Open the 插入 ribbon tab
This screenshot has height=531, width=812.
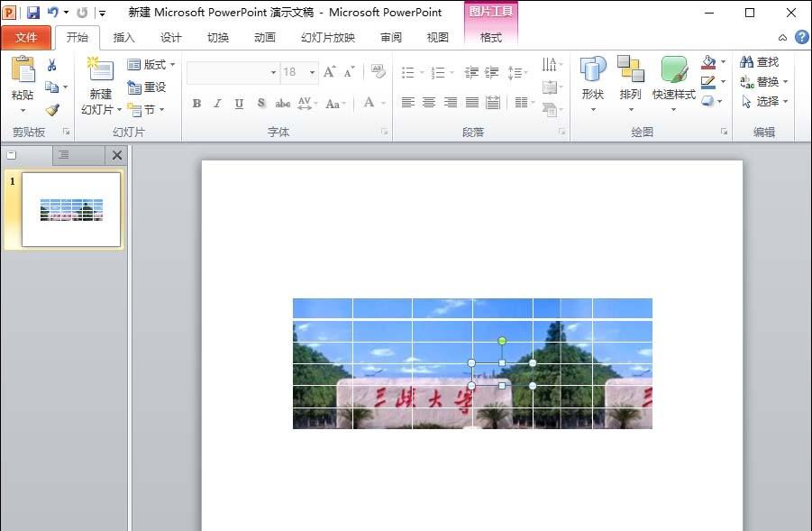coord(123,37)
